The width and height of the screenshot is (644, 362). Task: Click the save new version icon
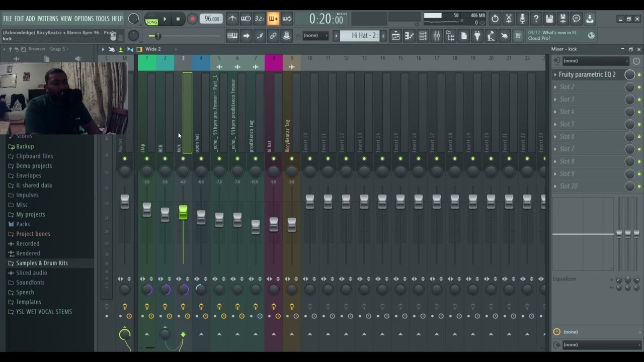tap(563, 19)
